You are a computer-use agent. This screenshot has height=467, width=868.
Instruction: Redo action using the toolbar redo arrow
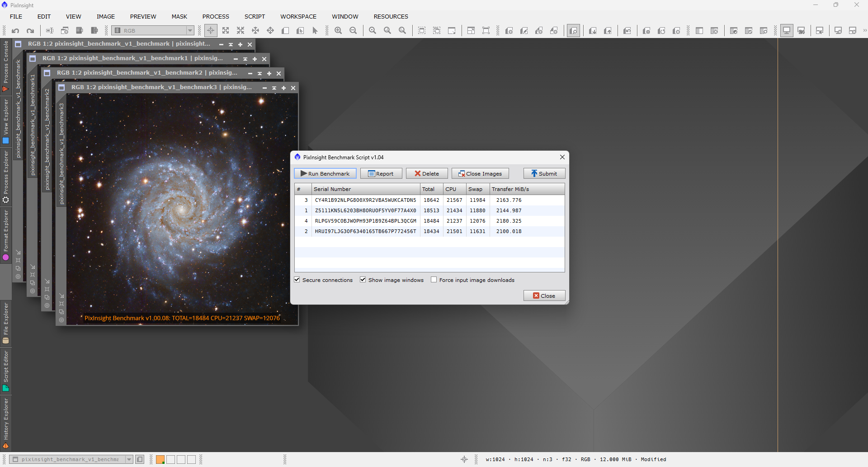[x=30, y=31]
